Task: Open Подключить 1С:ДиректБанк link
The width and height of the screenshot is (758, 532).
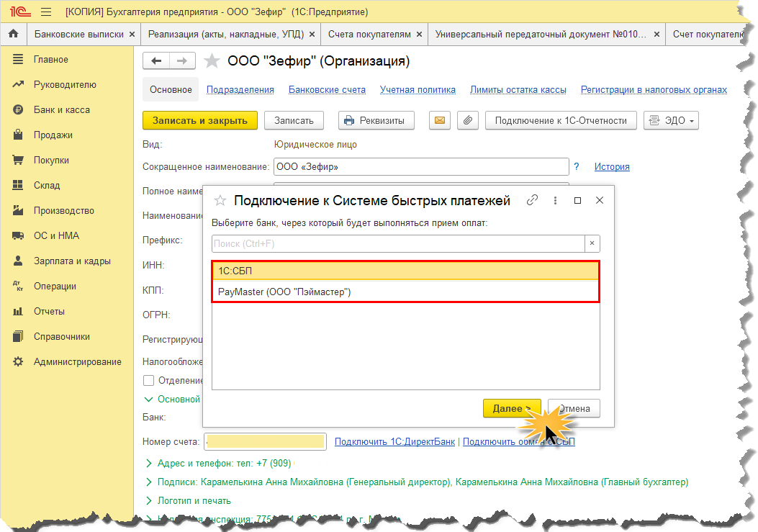Action: pos(394,441)
